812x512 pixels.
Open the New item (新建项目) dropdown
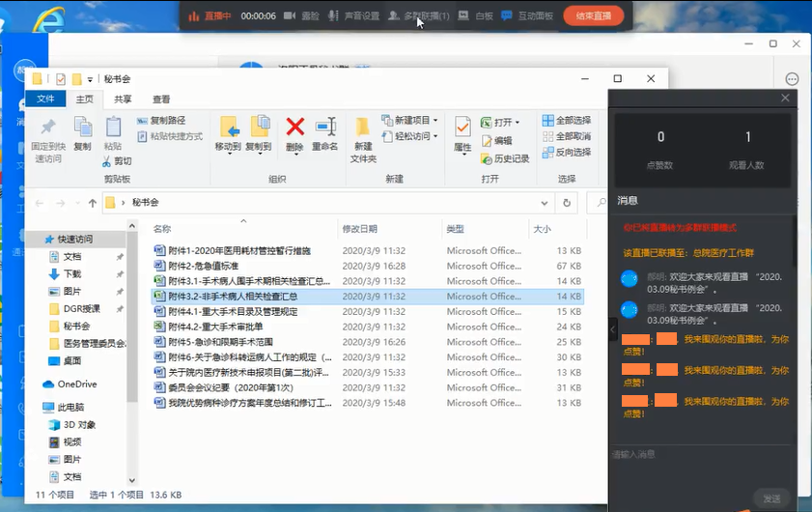pyautogui.click(x=410, y=120)
